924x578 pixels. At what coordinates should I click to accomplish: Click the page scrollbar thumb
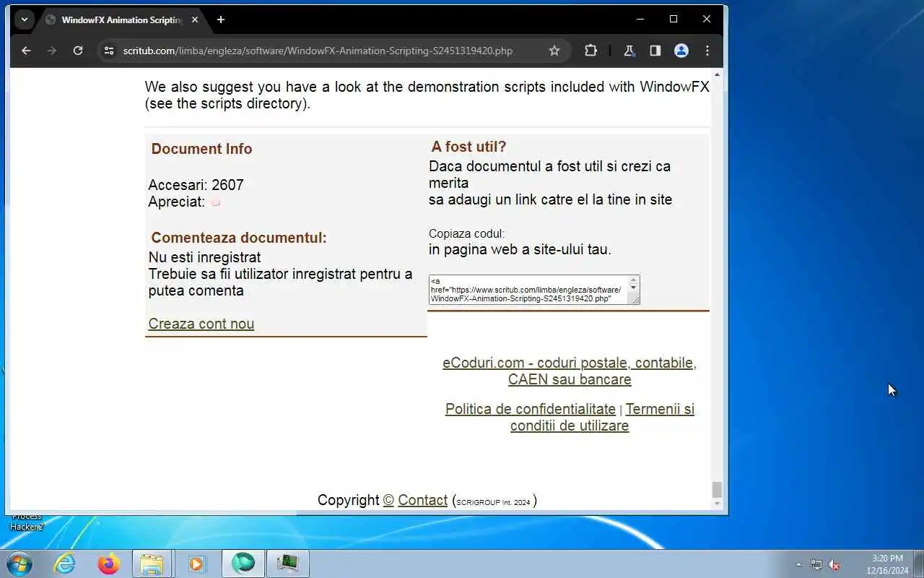[717, 490]
